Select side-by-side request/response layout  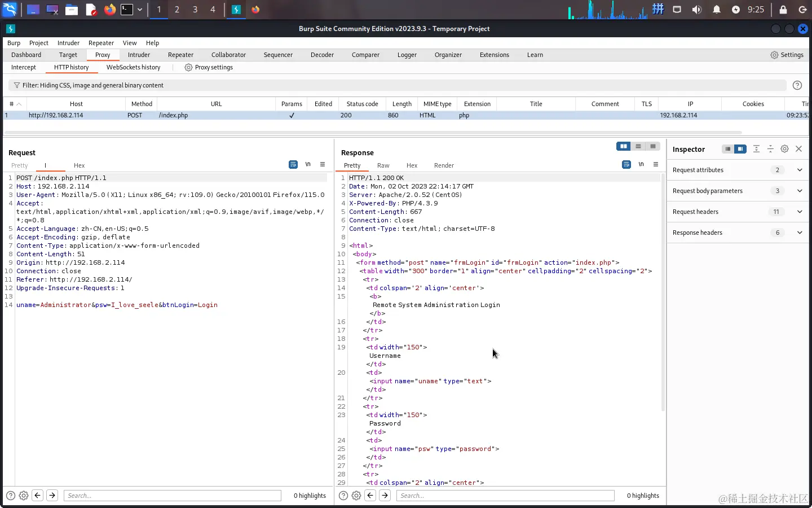(x=623, y=146)
